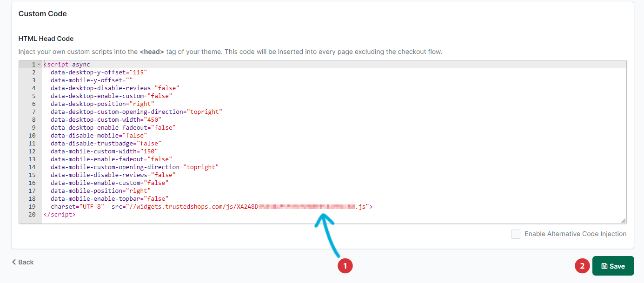The width and height of the screenshot is (644, 283).
Task: Click the data-mobile-enable-custom="false" line
Action: pos(110,183)
